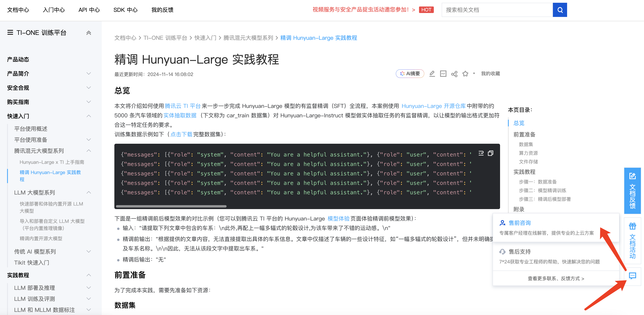Open the AI摘要 summary button
The width and height of the screenshot is (644, 315).
(410, 74)
